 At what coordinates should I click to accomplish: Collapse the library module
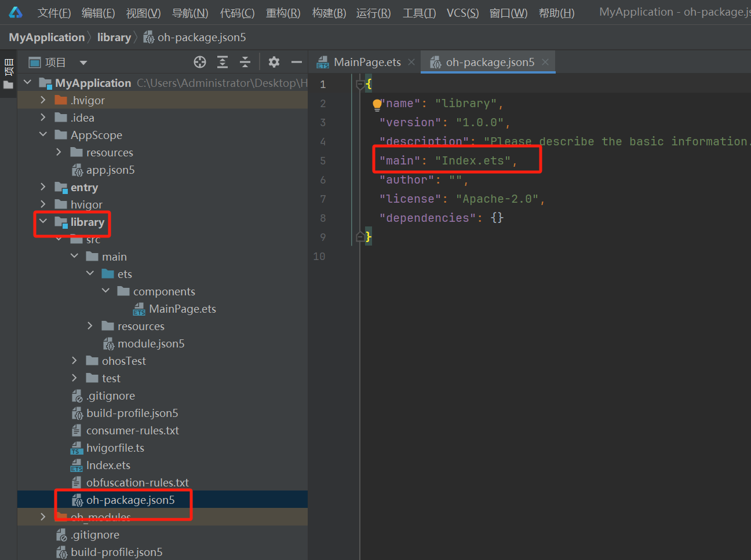43,221
